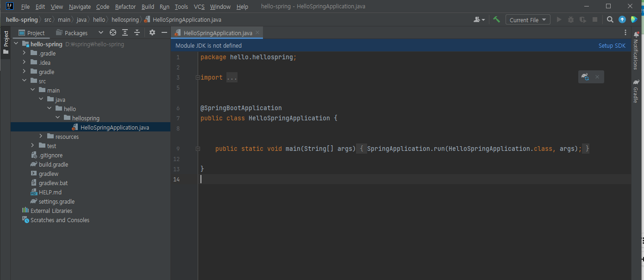Click the blue IDE update arrow icon
The image size is (644, 280).
pos(622,20)
